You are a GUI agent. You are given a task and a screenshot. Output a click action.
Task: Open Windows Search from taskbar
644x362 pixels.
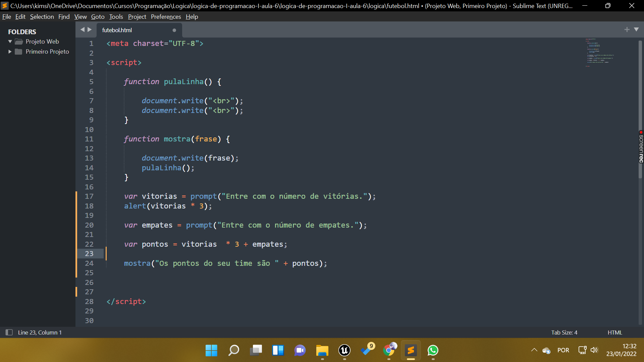(x=233, y=350)
